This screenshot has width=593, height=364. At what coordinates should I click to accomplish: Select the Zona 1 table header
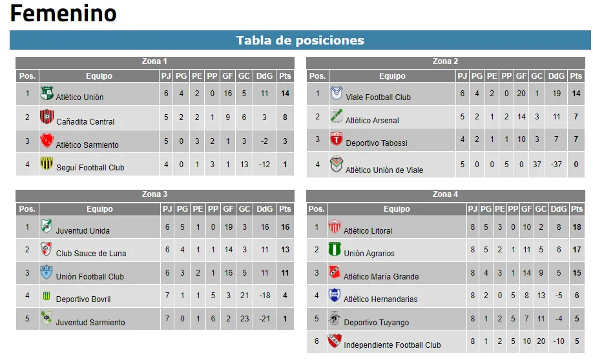(x=155, y=62)
